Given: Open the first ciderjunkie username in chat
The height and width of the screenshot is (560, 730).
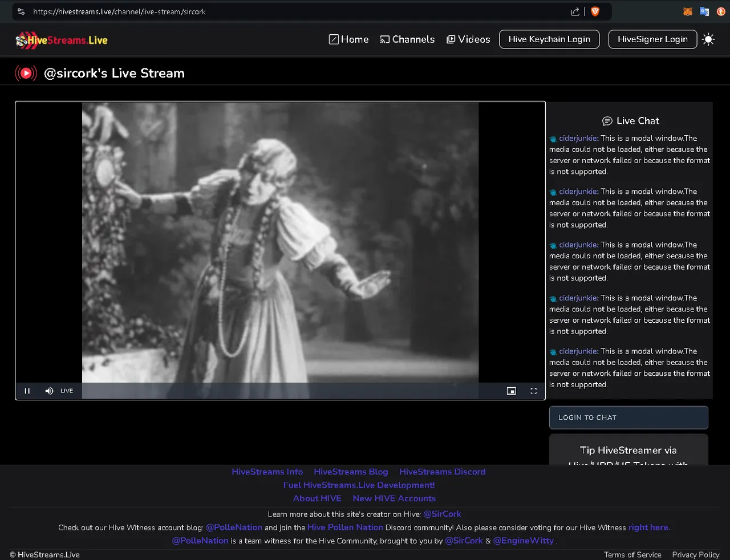Looking at the screenshot, I should pos(578,138).
